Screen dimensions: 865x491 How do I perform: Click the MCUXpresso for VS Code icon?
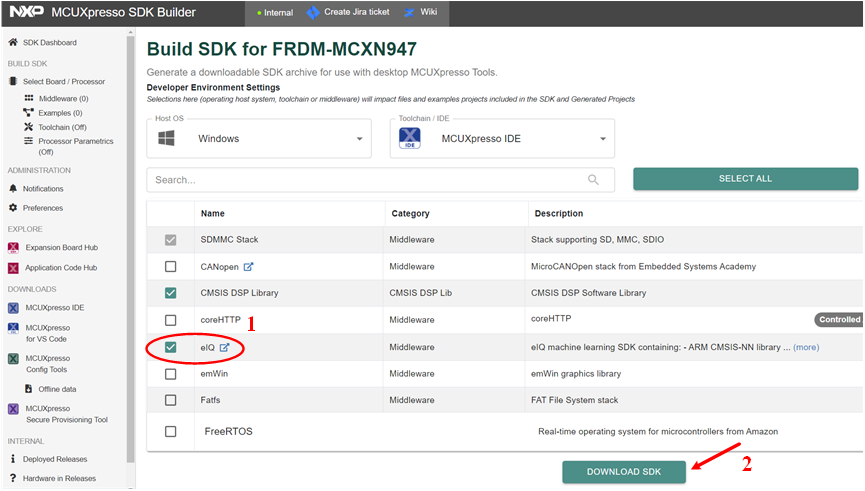[13, 328]
